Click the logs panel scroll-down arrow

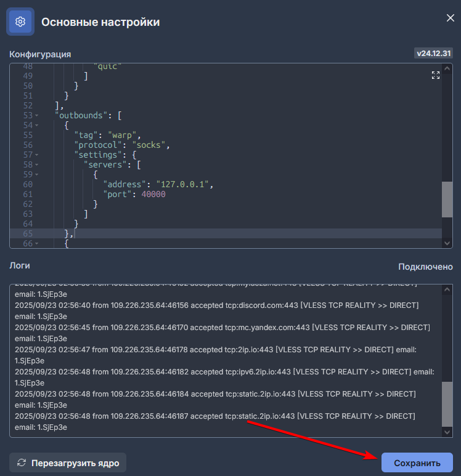coord(447,432)
